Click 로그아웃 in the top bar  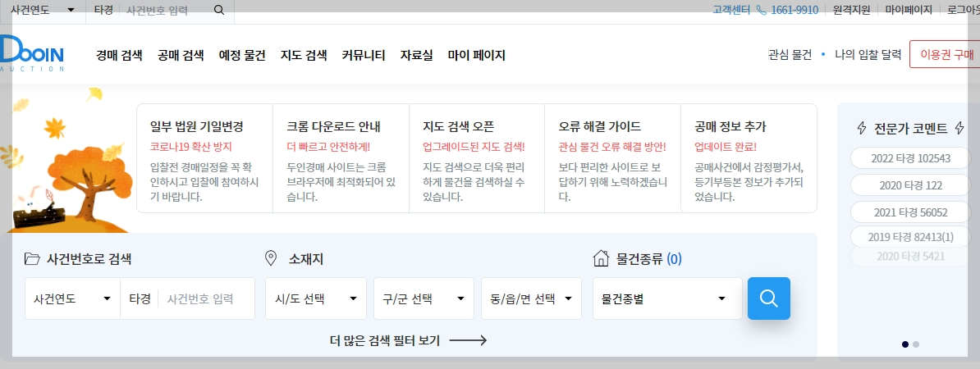click(963, 10)
